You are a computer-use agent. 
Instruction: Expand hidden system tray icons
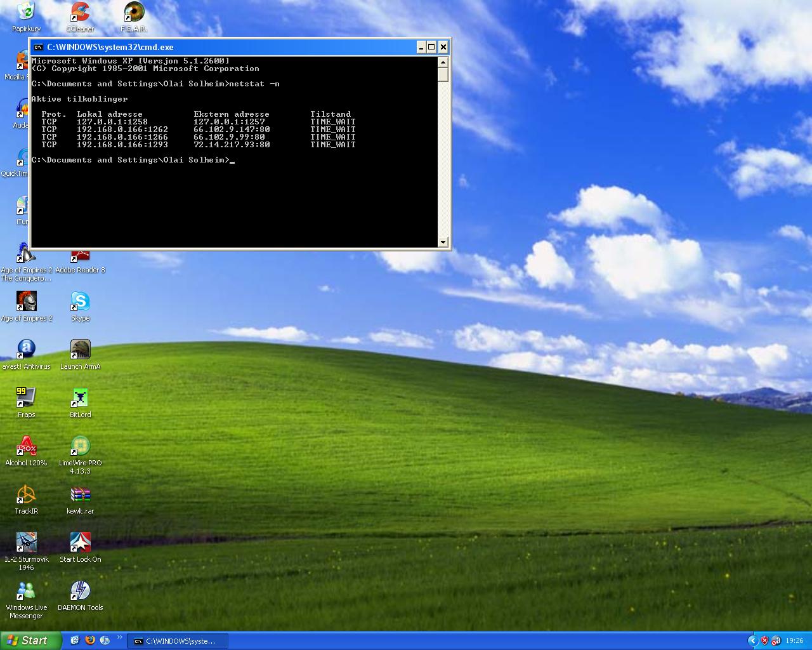tap(753, 641)
